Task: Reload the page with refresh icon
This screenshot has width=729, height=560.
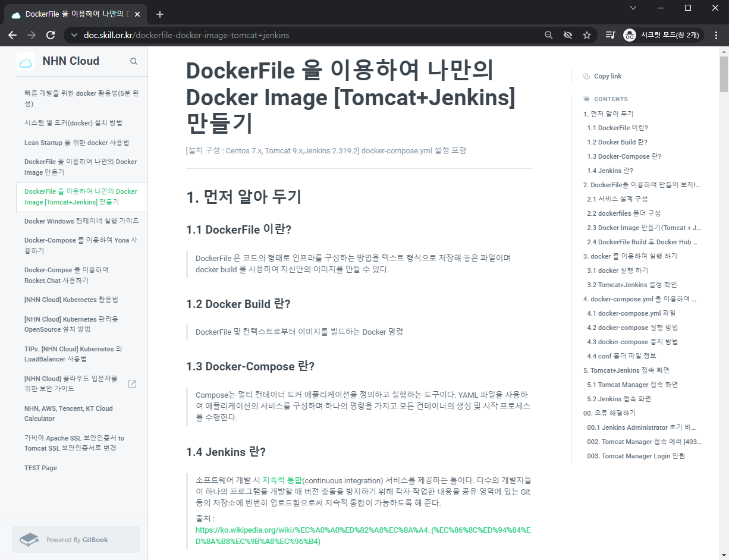Action: pyautogui.click(x=51, y=35)
